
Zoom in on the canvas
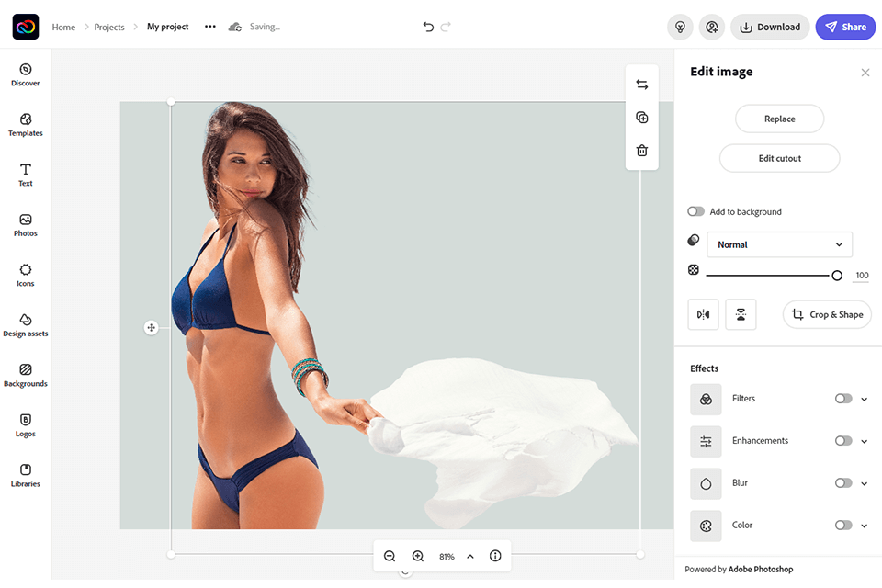418,556
